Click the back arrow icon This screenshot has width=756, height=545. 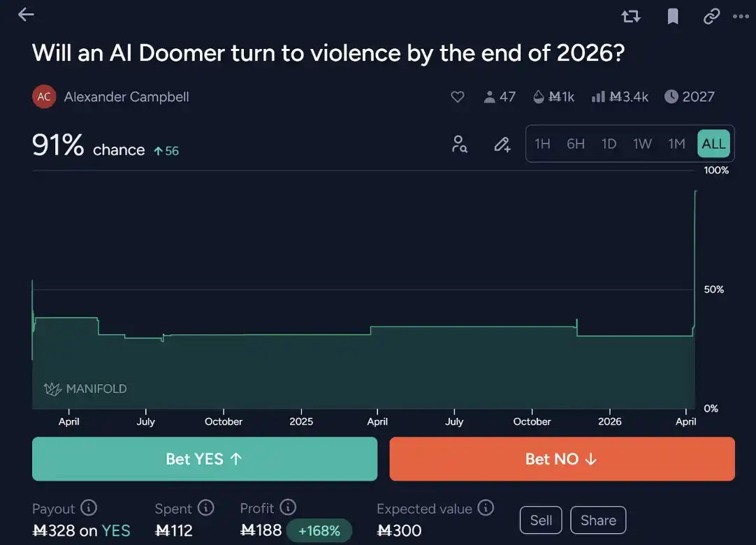[26, 15]
